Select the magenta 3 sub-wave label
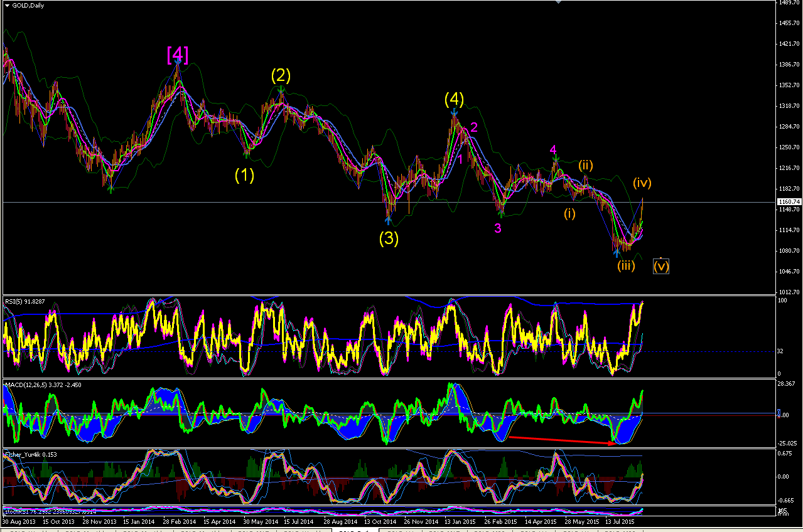This screenshot has width=803, height=532. point(497,228)
